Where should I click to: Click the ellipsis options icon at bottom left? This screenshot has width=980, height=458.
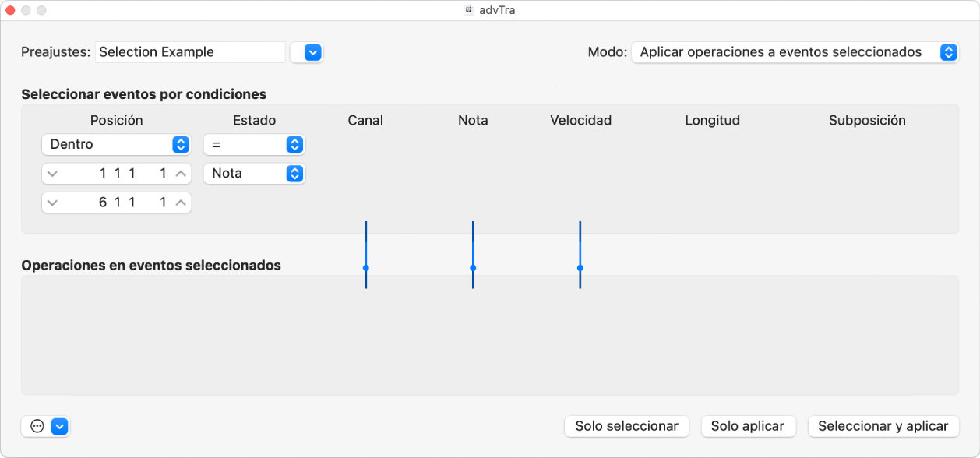[36, 426]
